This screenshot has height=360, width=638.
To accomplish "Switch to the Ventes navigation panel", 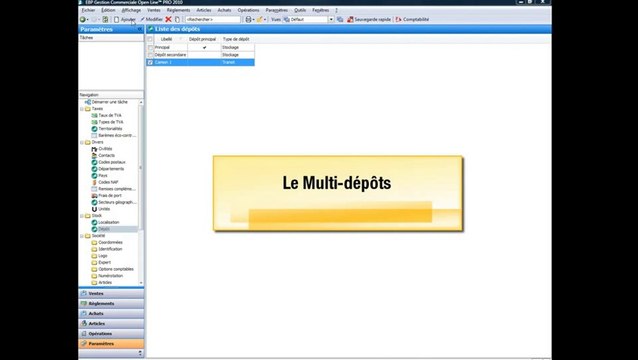I will click(111, 294).
